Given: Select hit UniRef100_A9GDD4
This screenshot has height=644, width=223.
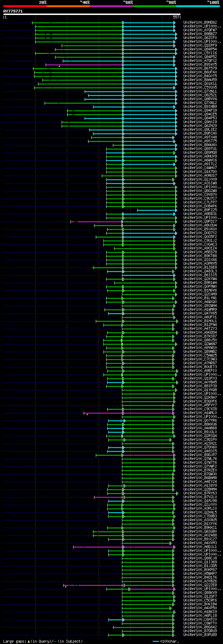Looking at the screenshot, I should tap(200, 333).
